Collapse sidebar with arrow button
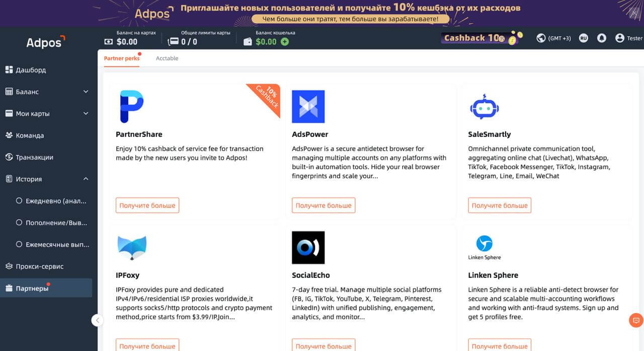The image size is (644, 351). point(98,320)
